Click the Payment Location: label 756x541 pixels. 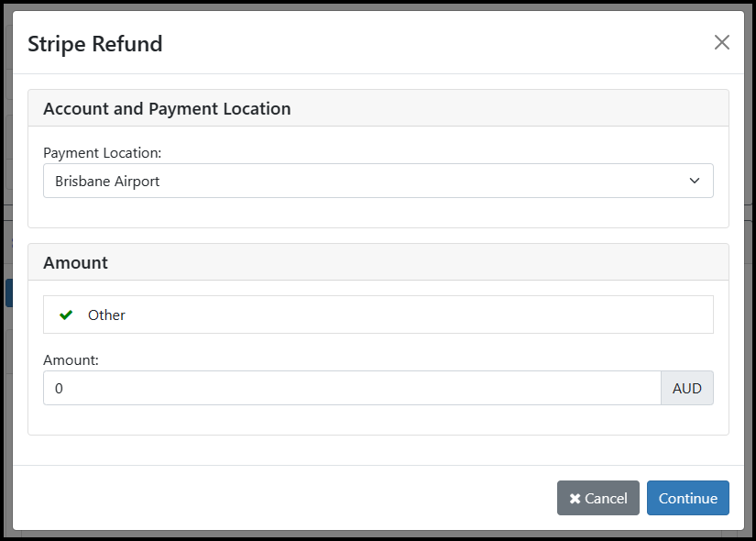click(103, 153)
